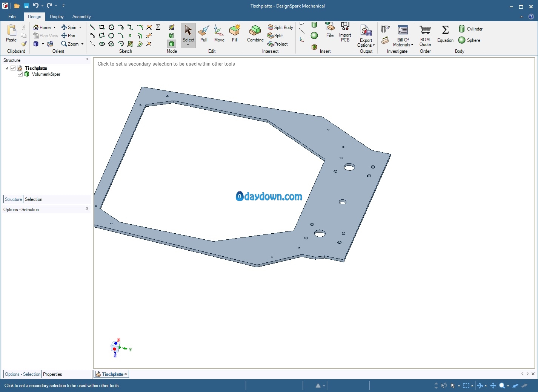
Task: Click Import PCB
Action: (345, 32)
